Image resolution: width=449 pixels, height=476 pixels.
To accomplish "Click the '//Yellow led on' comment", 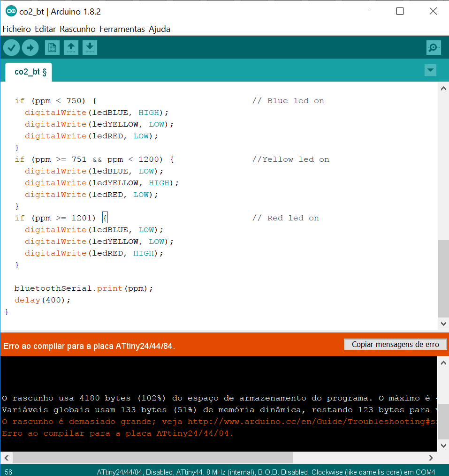I will [x=291, y=159].
